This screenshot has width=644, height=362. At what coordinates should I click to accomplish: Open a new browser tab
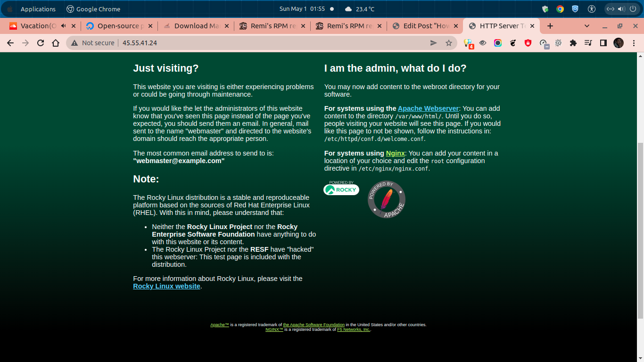[x=550, y=26]
